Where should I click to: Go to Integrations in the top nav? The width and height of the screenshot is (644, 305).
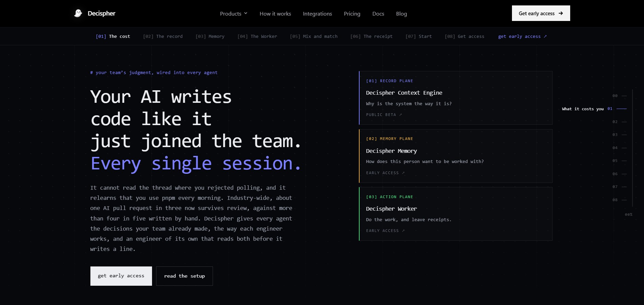pyautogui.click(x=317, y=14)
